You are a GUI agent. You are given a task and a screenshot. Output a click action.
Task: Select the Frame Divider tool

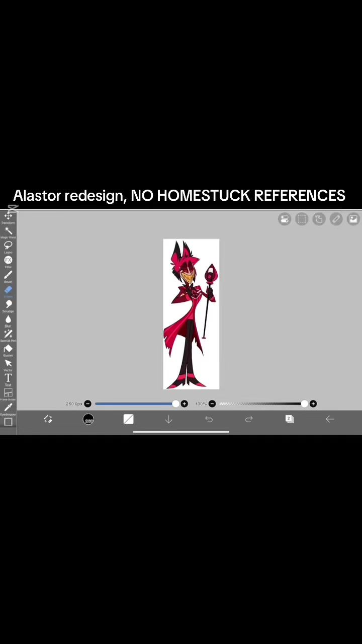pos(8,394)
